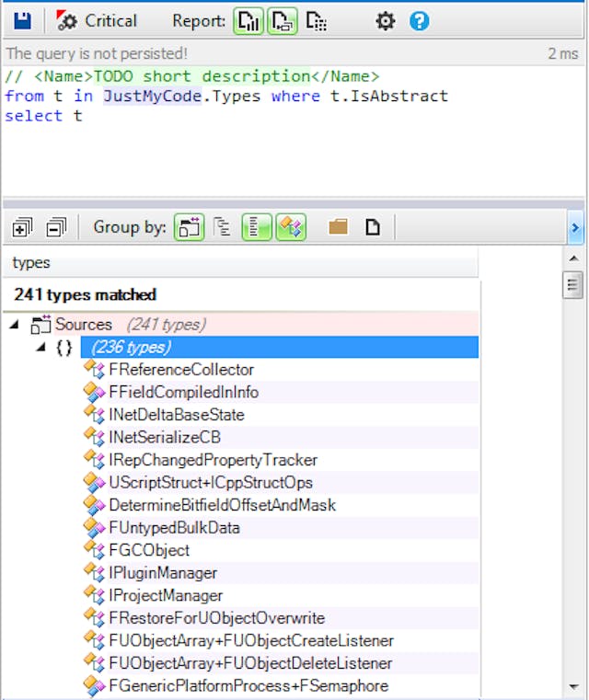
Task: Open the blue help question mark
Action: tap(420, 20)
